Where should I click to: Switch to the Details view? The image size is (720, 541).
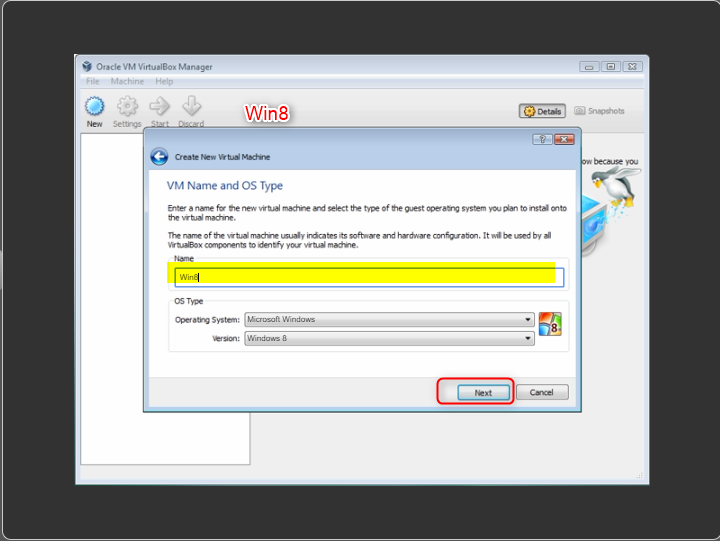(x=542, y=111)
